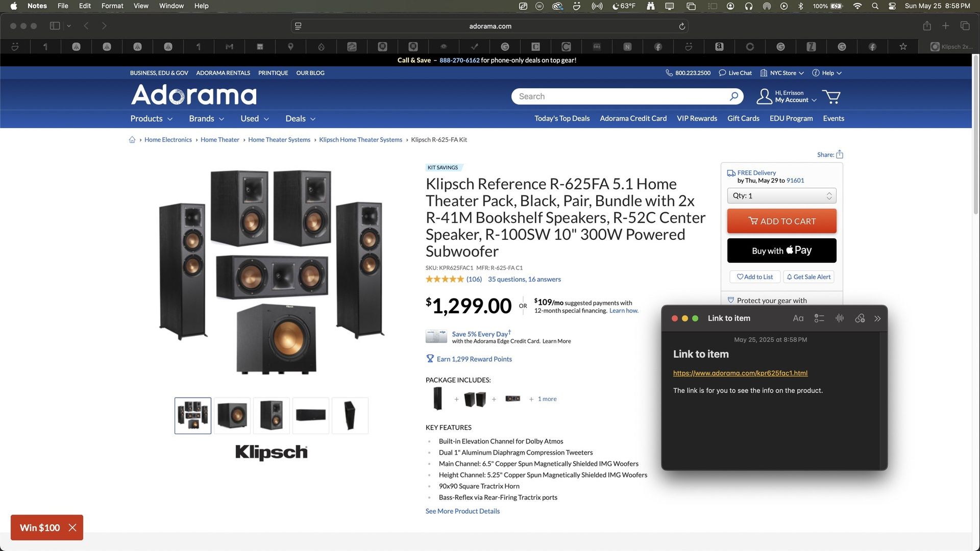The image size is (980, 551).
Task: Click Buy with Apple Pay
Action: pyautogui.click(x=781, y=251)
